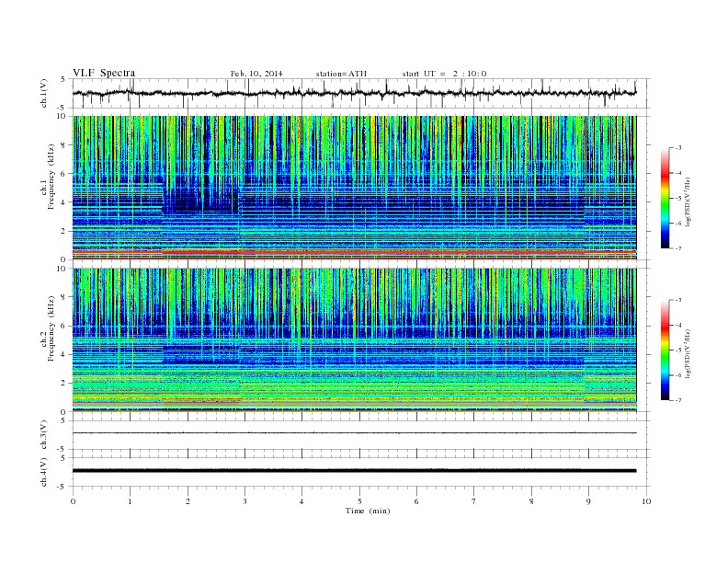Click the "ch.4(V)" axis label
This screenshot has width=728, height=563.
click(44, 472)
